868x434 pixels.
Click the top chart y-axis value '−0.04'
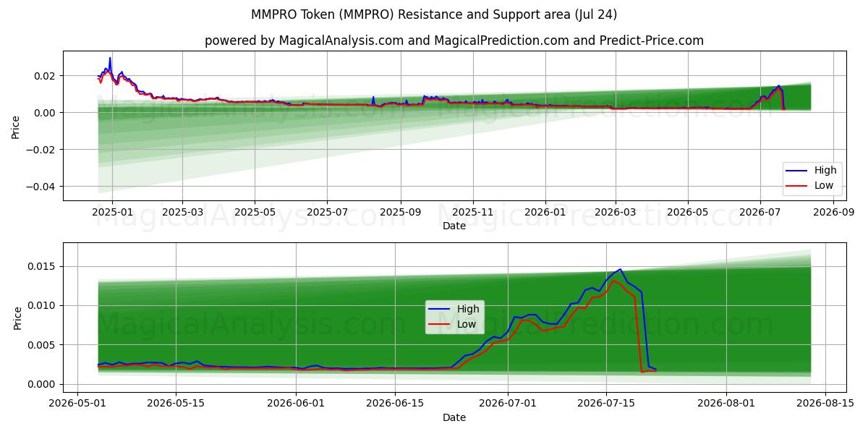(x=41, y=187)
